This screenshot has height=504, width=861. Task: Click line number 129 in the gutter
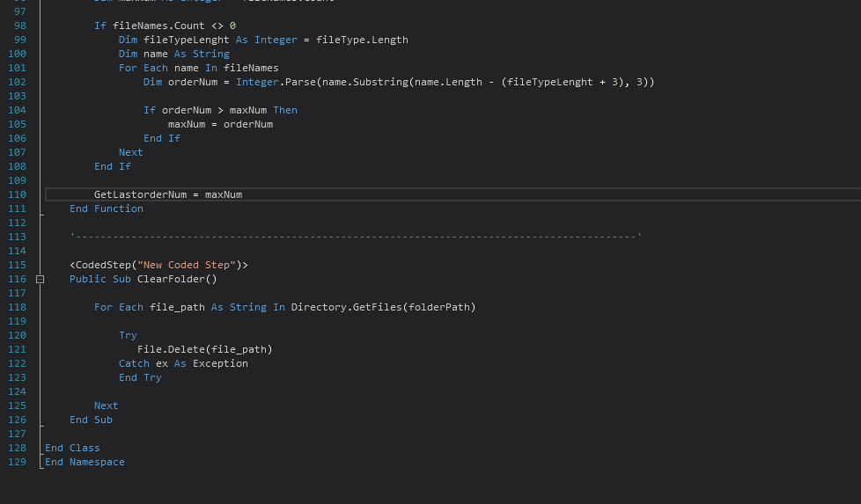tap(16, 462)
